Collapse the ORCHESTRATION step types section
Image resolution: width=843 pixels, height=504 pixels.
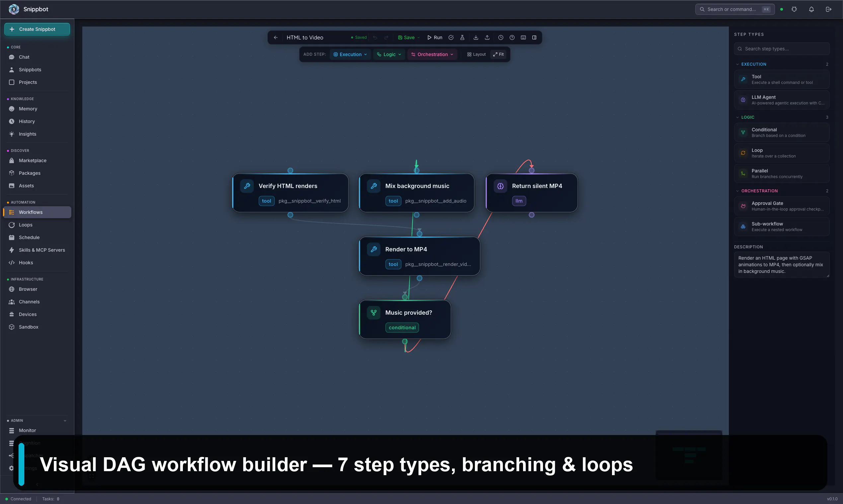(737, 191)
